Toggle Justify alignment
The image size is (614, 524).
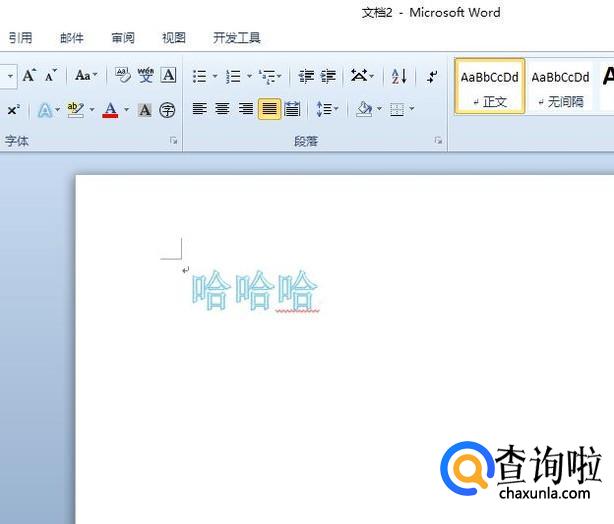pos(269,109)
